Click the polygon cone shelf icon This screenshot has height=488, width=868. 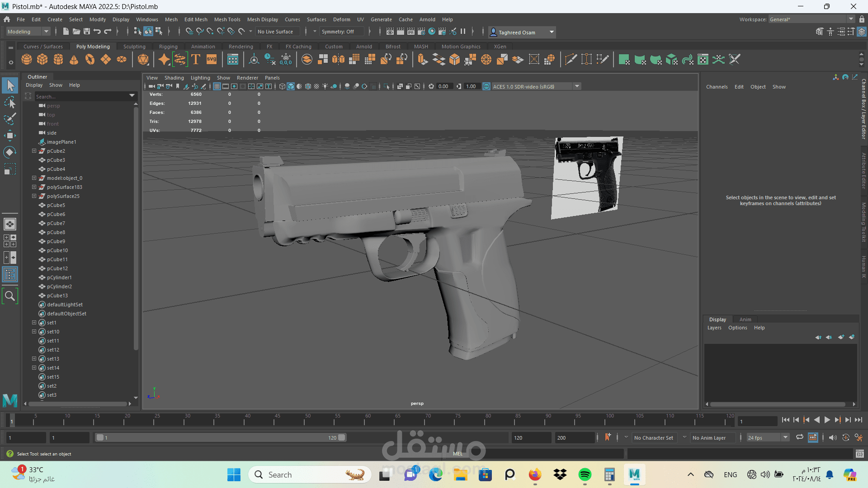tap(74, 59)
